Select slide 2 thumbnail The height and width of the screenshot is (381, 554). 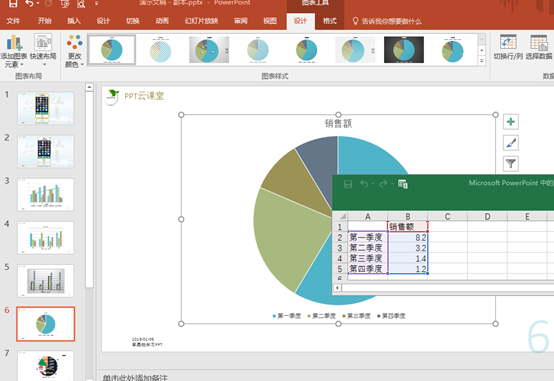(x=46, y=151)
